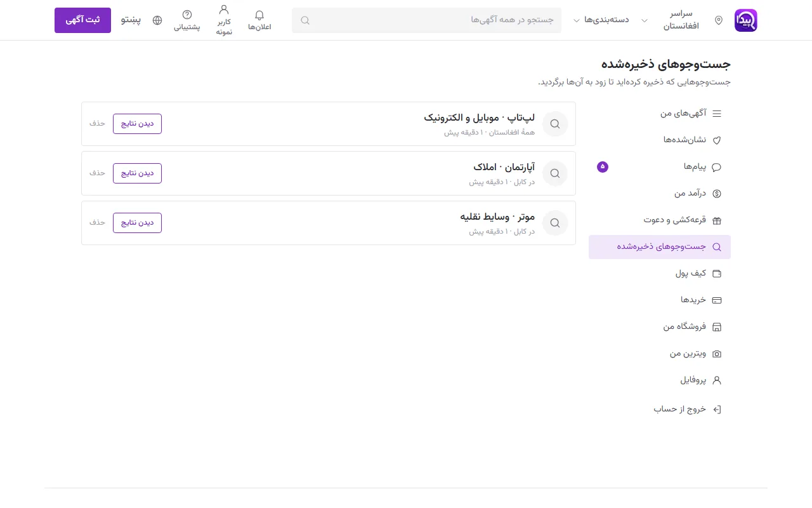Click the location pin icon
Viewport: 812px width, 508px height.
[719, 20]
